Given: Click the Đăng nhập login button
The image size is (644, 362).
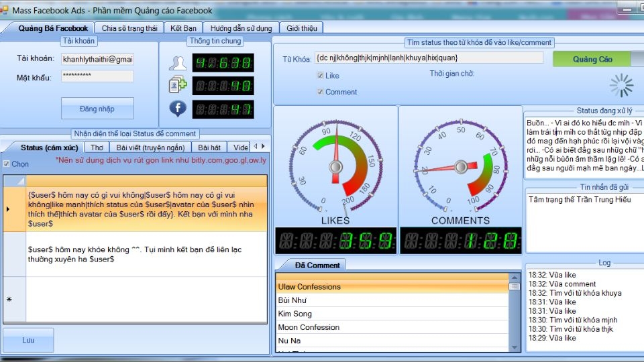Looking at the screenshot, I should [97, 109].
